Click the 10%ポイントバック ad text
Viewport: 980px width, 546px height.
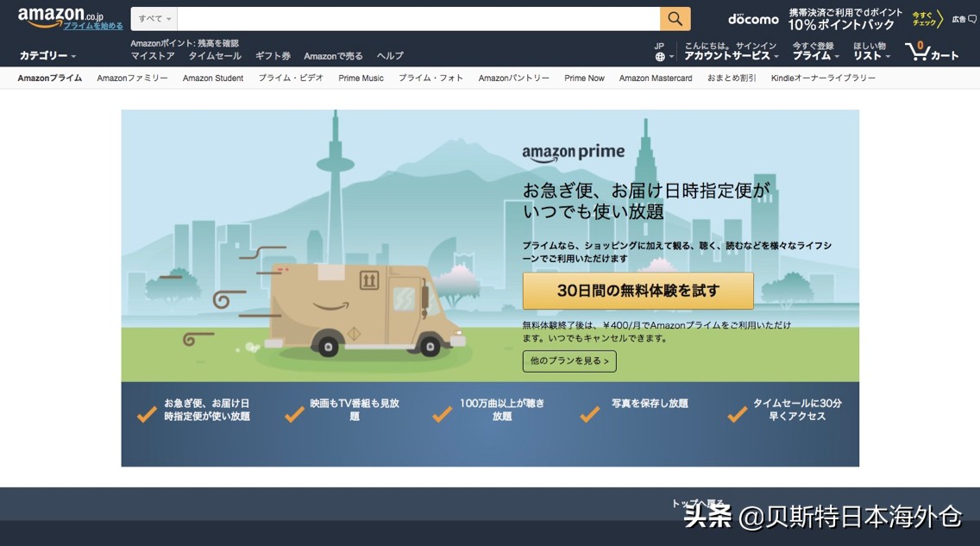841,25
